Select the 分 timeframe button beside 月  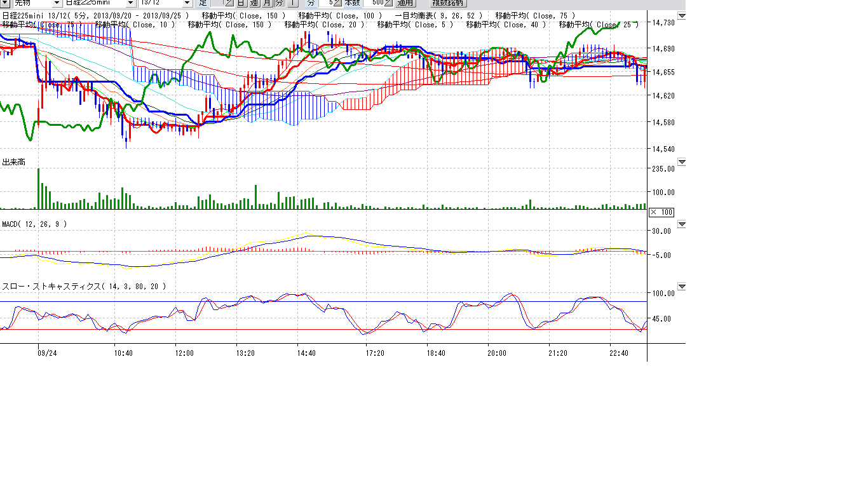280,3
